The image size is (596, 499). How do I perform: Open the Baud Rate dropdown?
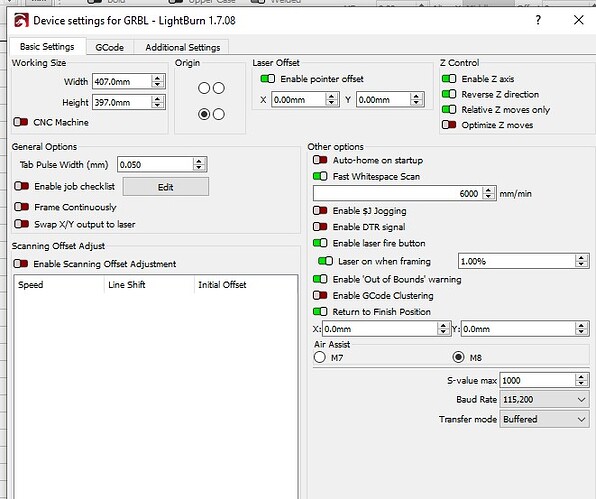[544, 399]
